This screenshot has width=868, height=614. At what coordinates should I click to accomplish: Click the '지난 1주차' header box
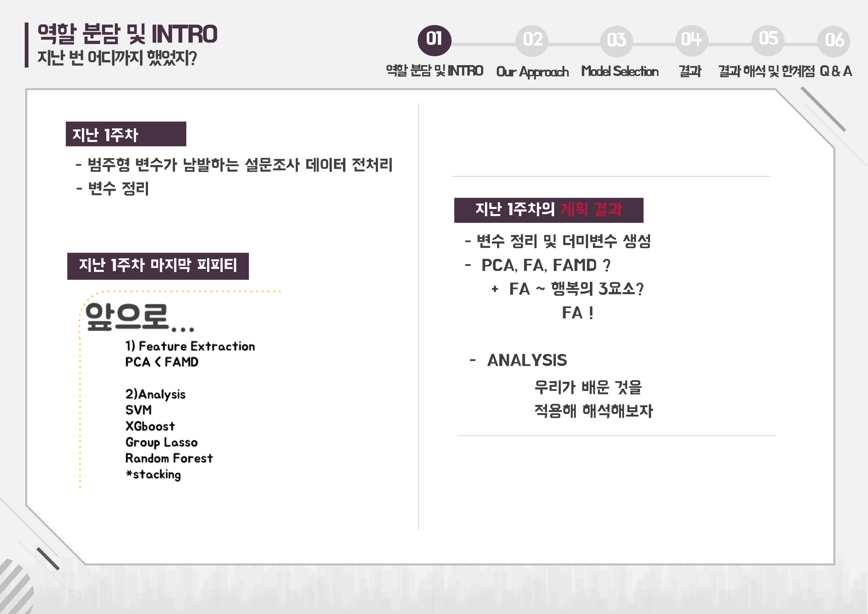click(x=125, y=134)
